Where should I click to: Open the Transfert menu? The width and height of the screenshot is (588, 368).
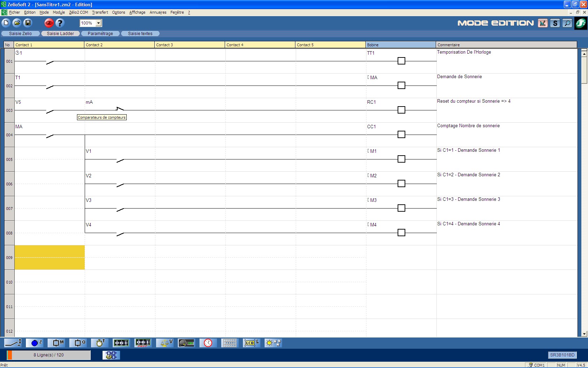tap(100, 12)
